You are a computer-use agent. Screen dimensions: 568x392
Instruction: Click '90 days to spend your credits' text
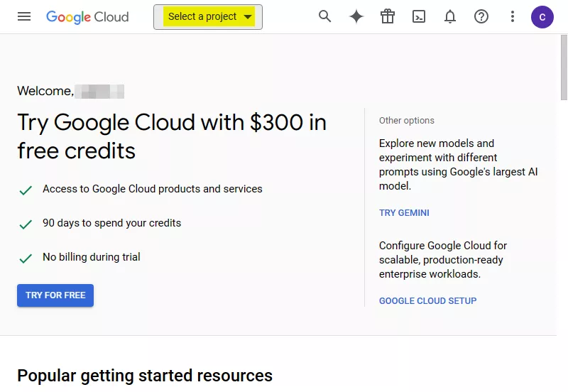pyautogui.click(x=111, y=223)
